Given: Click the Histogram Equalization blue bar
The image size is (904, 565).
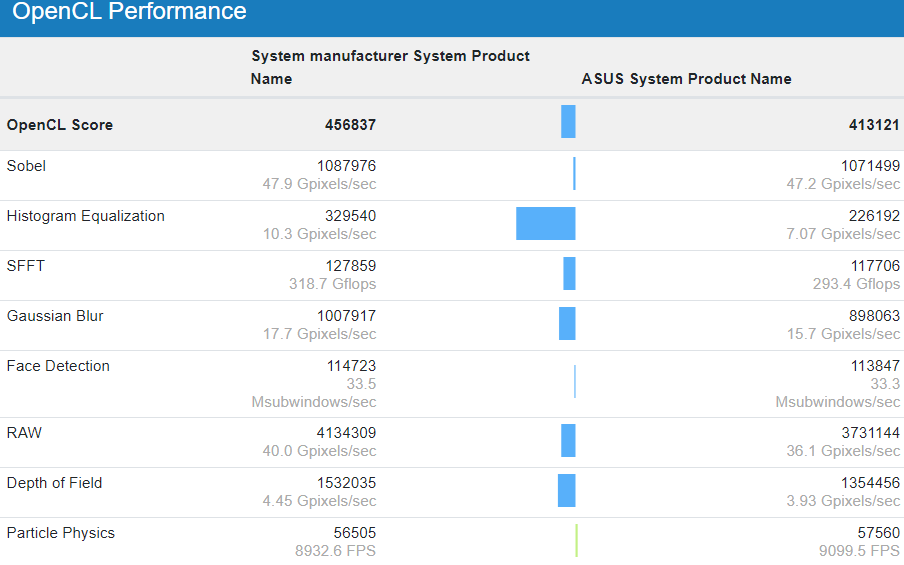Looking at the screenshot, I should point(546,223).
